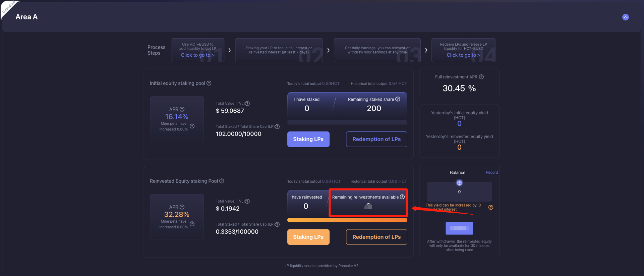
Task: Click help icon beside 16.14% APR label
Action: (x=182, y=109)
